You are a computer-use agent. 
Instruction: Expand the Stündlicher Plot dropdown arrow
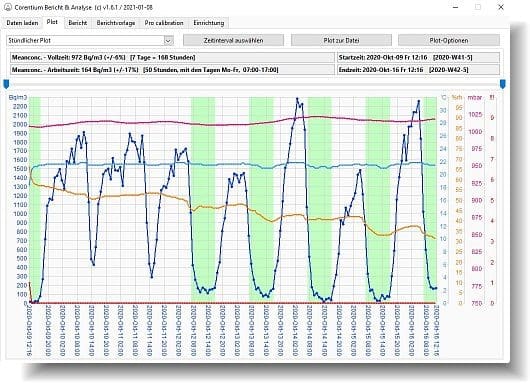(x=168, y=41)
